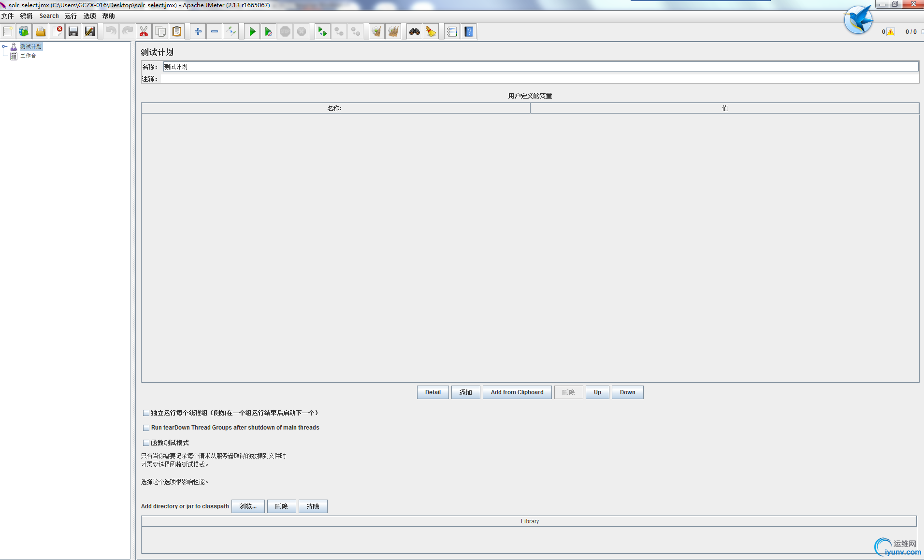Cut selected element with scissors icon

[x=144, y=32]
